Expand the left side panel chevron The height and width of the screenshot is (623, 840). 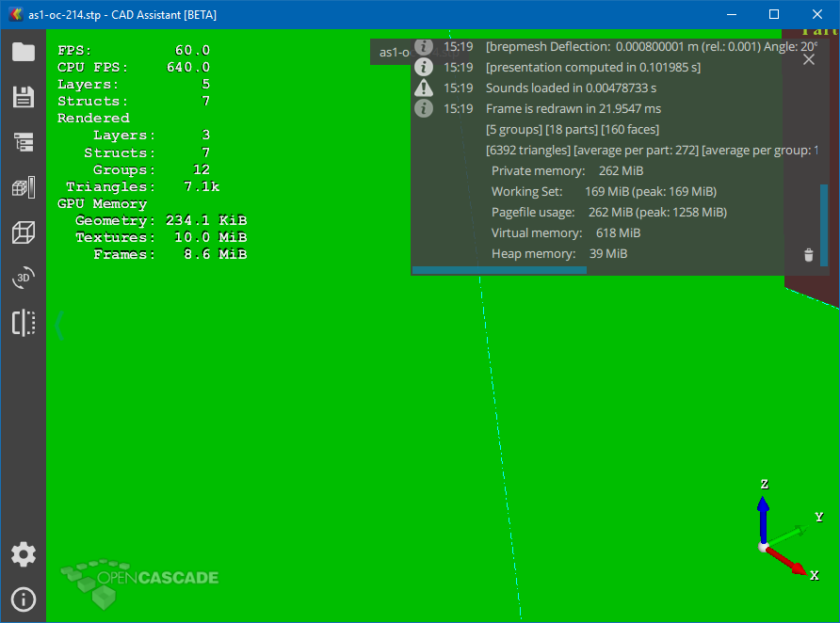click(59, 325)
